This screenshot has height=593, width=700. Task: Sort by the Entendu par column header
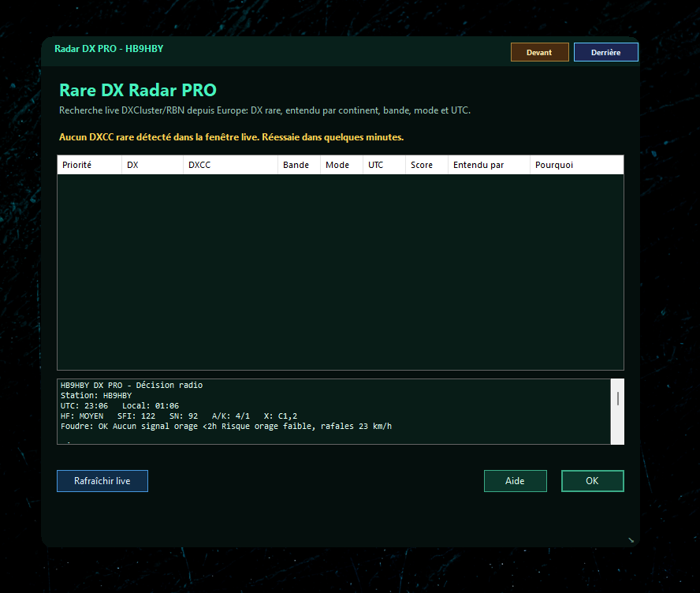click(489, 165)
